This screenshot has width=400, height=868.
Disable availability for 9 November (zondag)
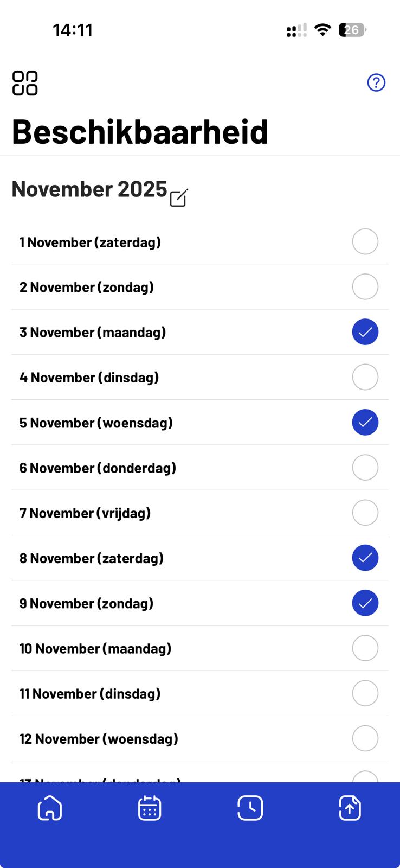[365, 603]
